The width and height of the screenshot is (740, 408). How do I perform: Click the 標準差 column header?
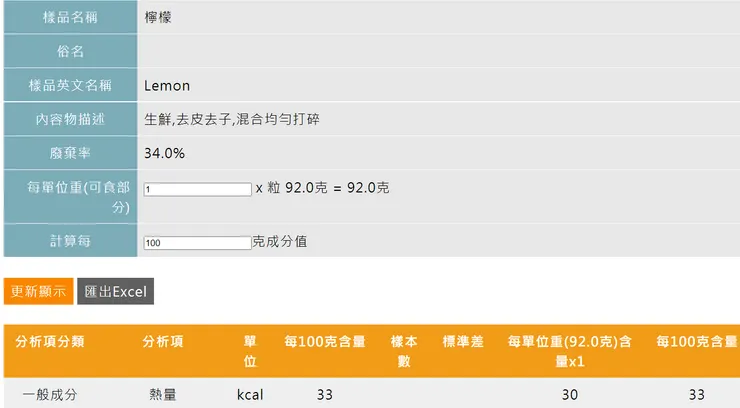click(x=463, y=341)
